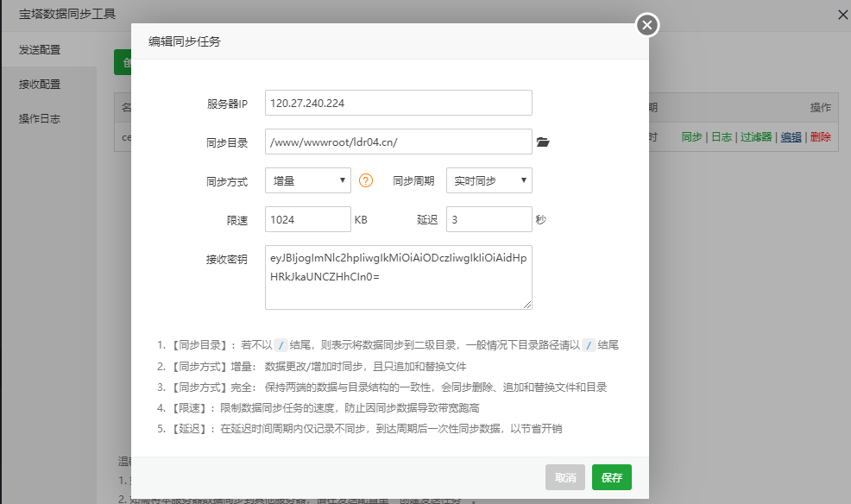Show help for sync method (question icon)
This screenshot has width=851, height=504.
point(366,180)
